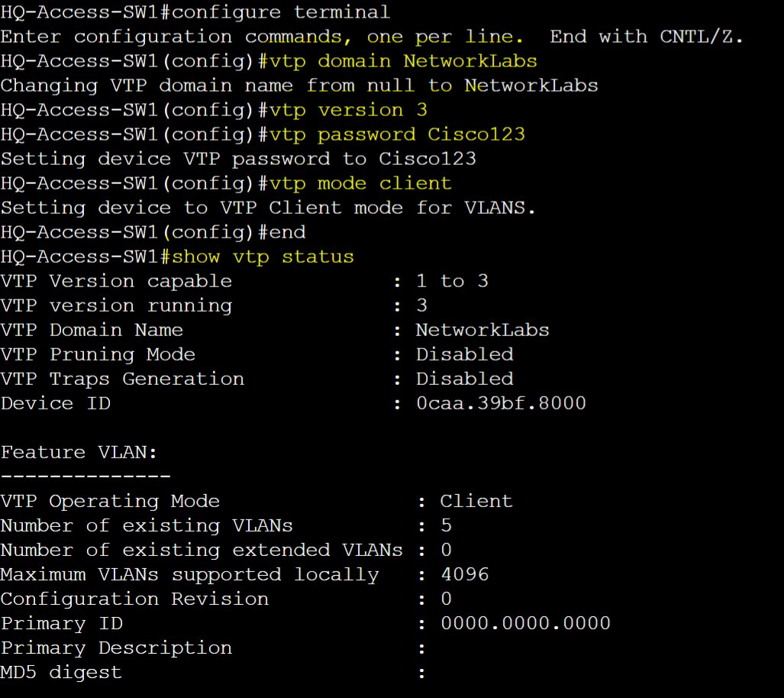This screenshot has height=698, width=784.
Task: Click the VTP Pruning Mode Disabled value
Action: (464, 355)
